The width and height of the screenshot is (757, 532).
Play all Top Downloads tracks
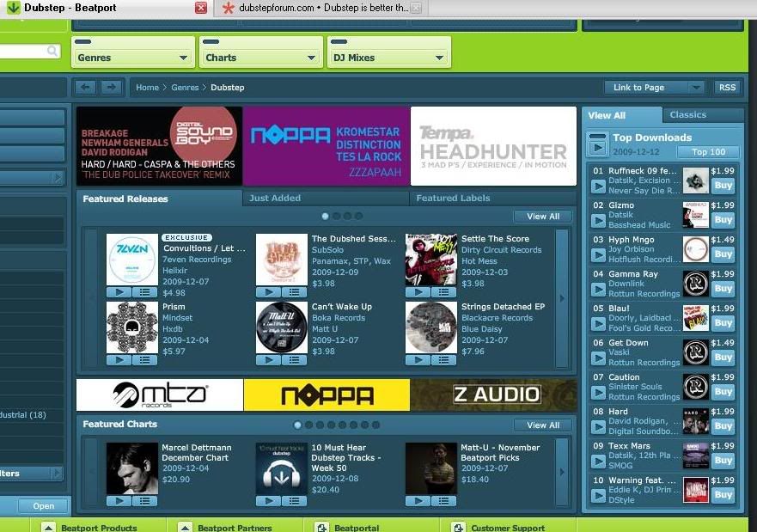click(x=598, y=148)
